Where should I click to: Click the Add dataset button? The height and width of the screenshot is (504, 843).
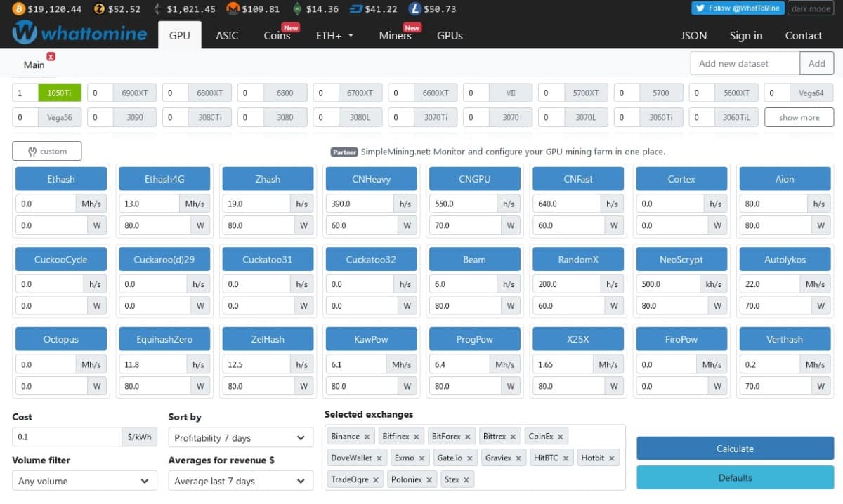[816, 63]
